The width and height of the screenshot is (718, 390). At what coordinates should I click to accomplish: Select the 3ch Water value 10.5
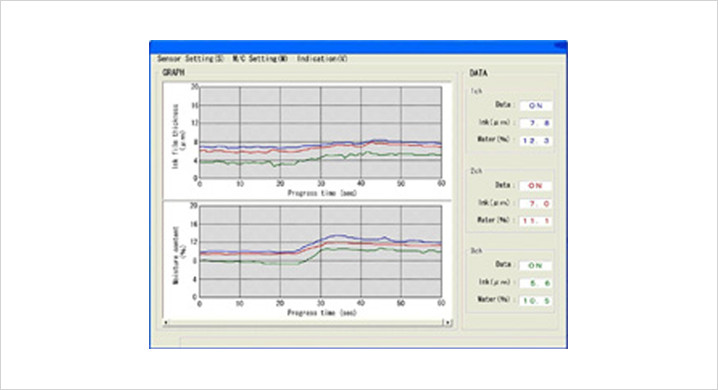point(536,300)
